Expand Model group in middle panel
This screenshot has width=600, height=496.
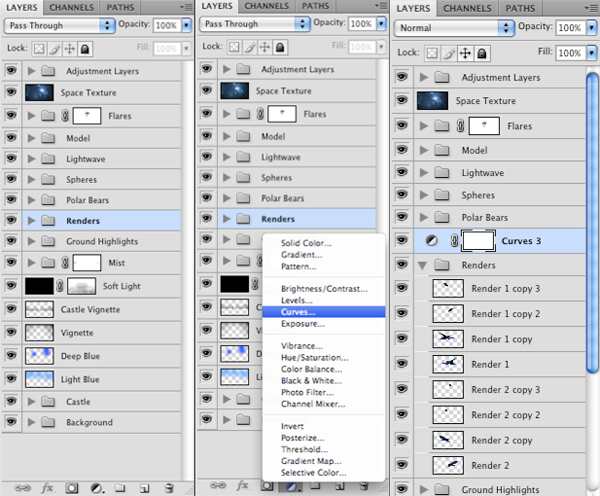coord(227,136)
